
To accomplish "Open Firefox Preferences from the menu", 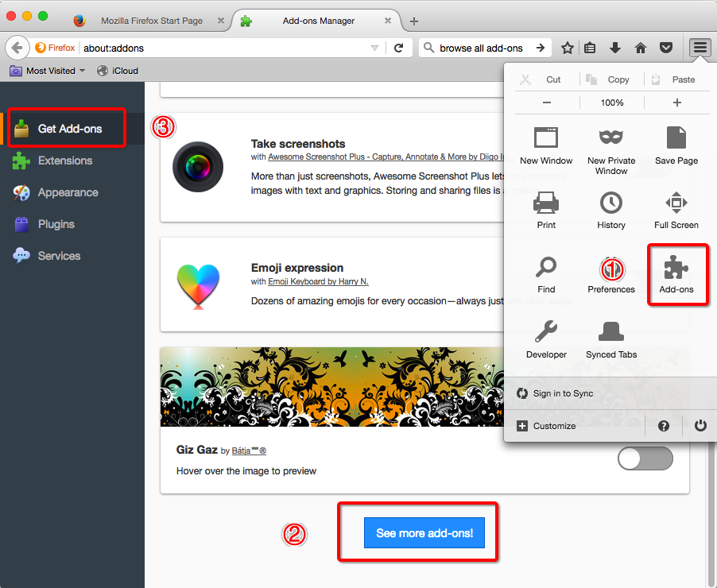I will point(610,274).
